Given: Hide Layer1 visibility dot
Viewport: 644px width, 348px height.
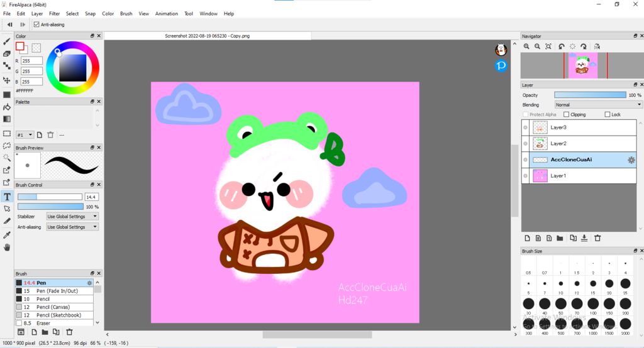Looking at the screenshot, I should pos(525,176).
